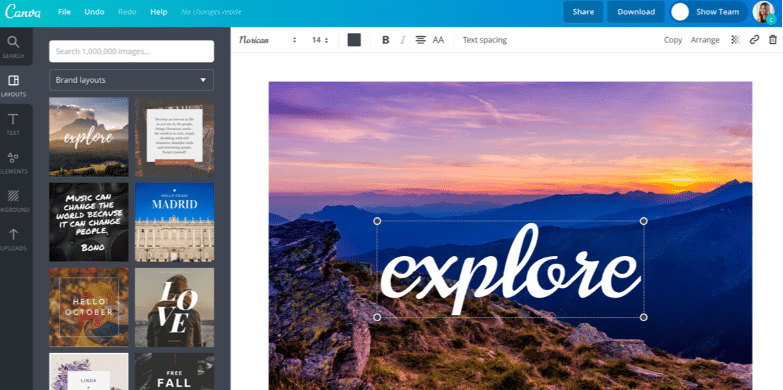This screenshot has width=783, height=390.
Task: Click the image search field
Action: pos(131,51)
